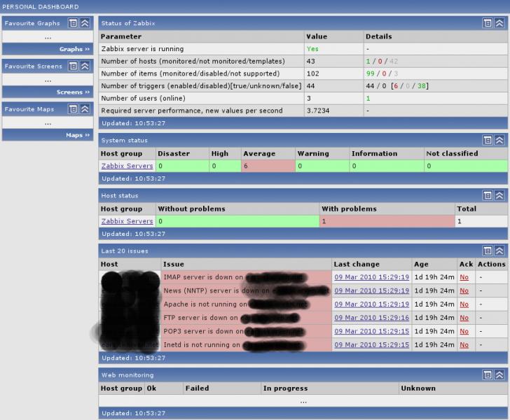
Task: Select 'IMAP server is down on' issue text
Action: pyautogui.click(x=203, y=277)
